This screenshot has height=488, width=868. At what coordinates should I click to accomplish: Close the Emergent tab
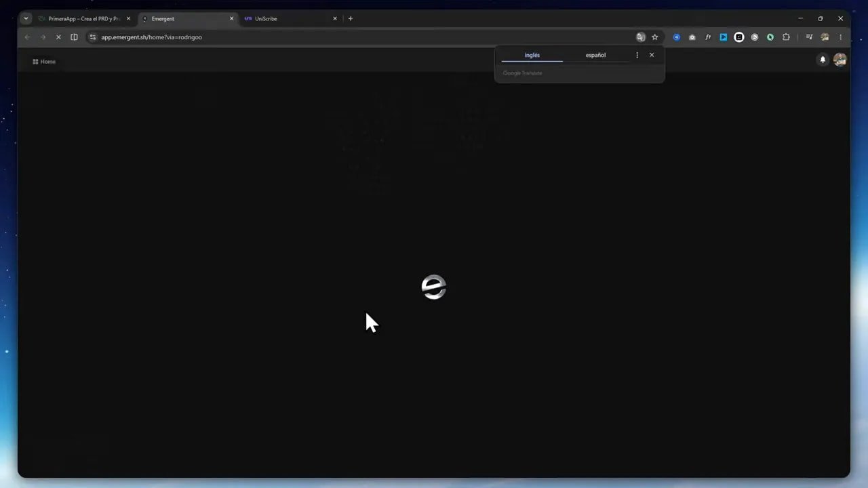(x=231, y=19)
